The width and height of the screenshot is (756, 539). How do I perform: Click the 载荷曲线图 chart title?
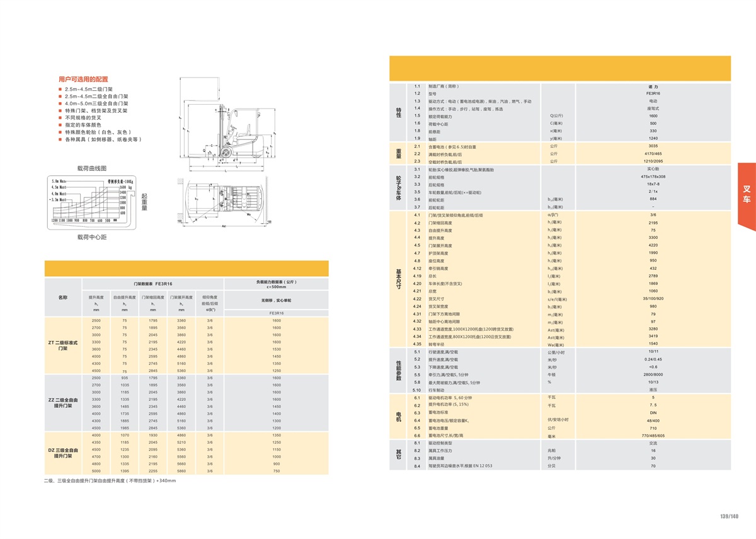point(92,168)
